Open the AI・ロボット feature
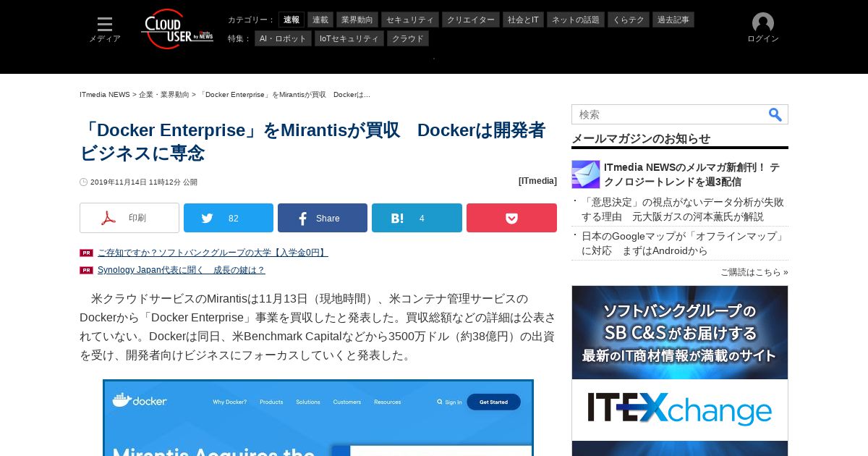Screen dimensions: 868x456 pos(283,38)
